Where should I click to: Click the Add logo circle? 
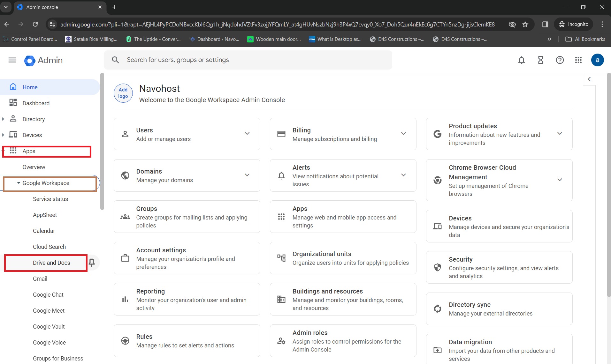tap(123, 93)
